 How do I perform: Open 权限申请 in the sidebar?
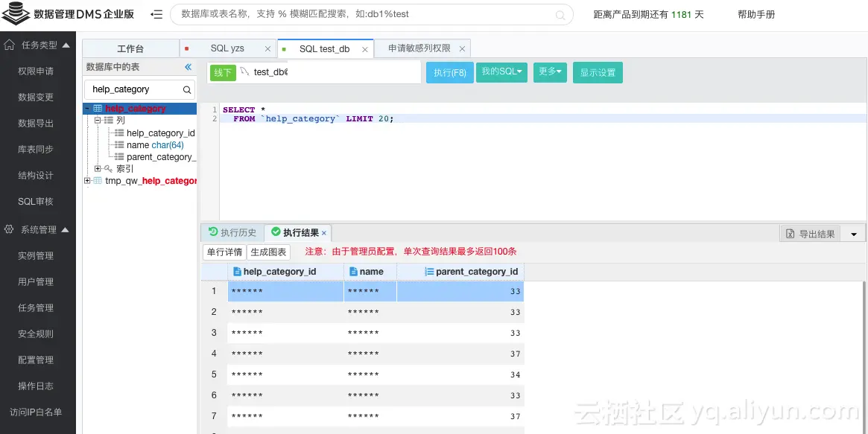pyautogui.click(x=36, y=71)
